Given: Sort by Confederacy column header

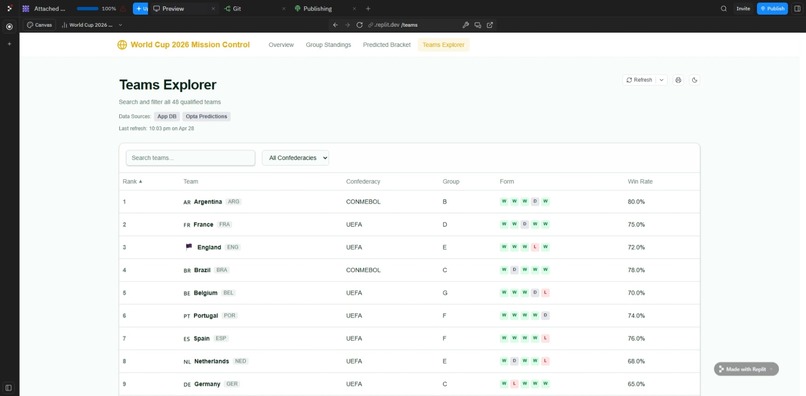Looking at the screenshot, I should (x=363, y=182).
